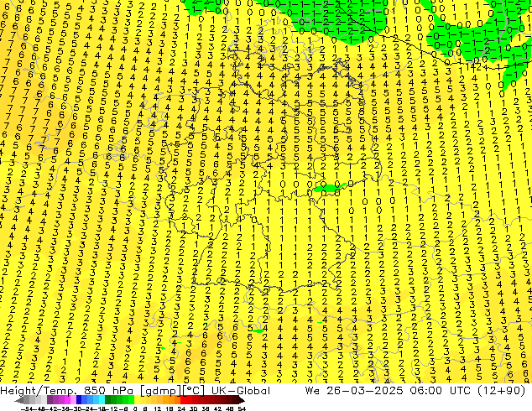Click the green sub-zero area at top center

[342, 20]
